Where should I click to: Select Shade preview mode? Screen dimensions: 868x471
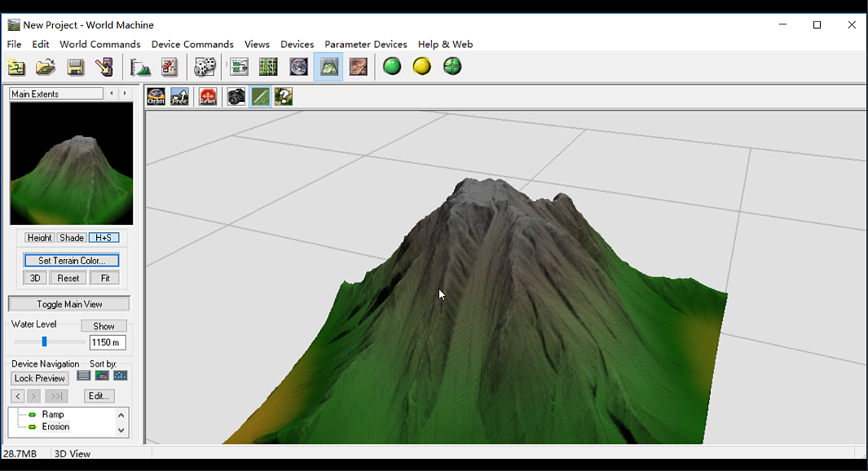tap(72, 237)
